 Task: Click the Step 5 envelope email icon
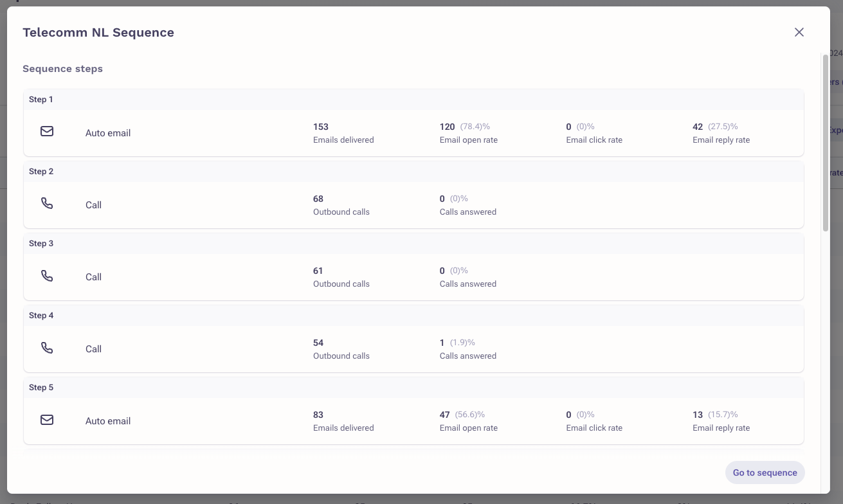[47, 420]
